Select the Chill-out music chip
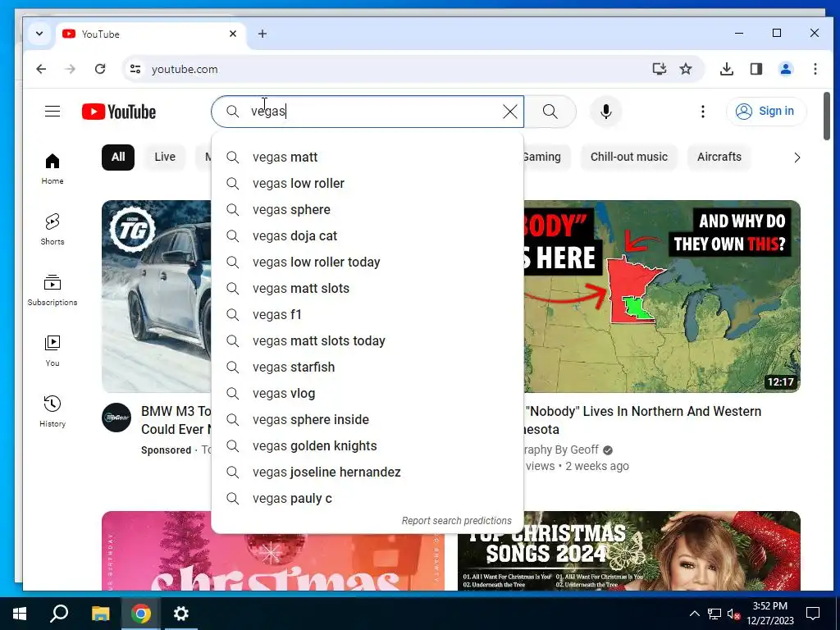The height and width of the screenshot is (630, 840). (629, 157)
